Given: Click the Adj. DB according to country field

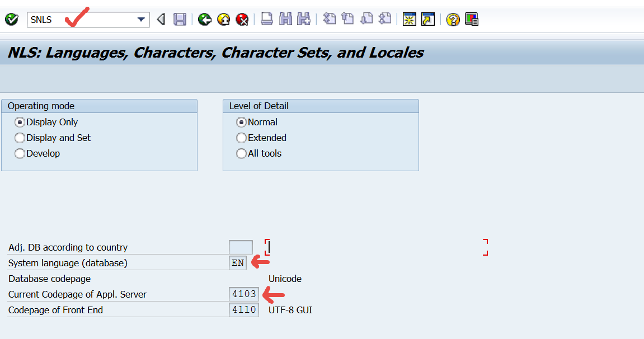Looking at the screenshot, I should pos(240,247).
